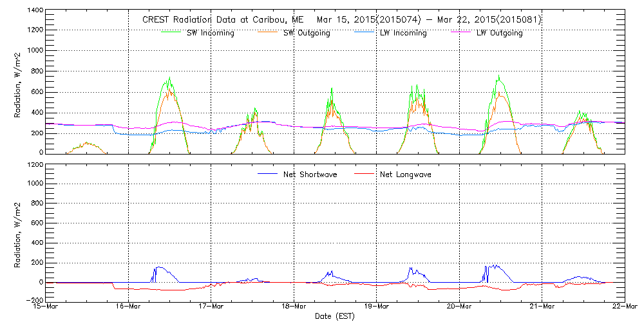The image size is (644, 322).
Task: Select the "Net Longwave" legend label
Action: [x=407, y=175]
